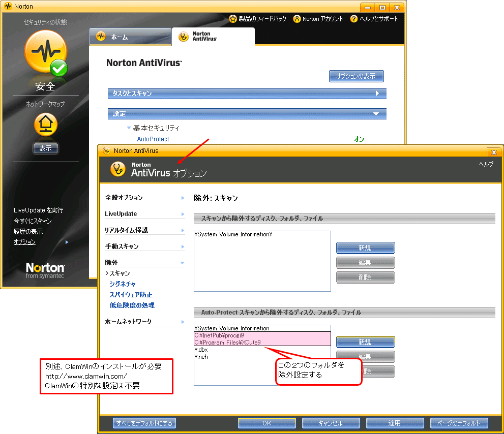Select C:¥InetPub¥procgi9 exclusion entry

(x=262, y=335)
